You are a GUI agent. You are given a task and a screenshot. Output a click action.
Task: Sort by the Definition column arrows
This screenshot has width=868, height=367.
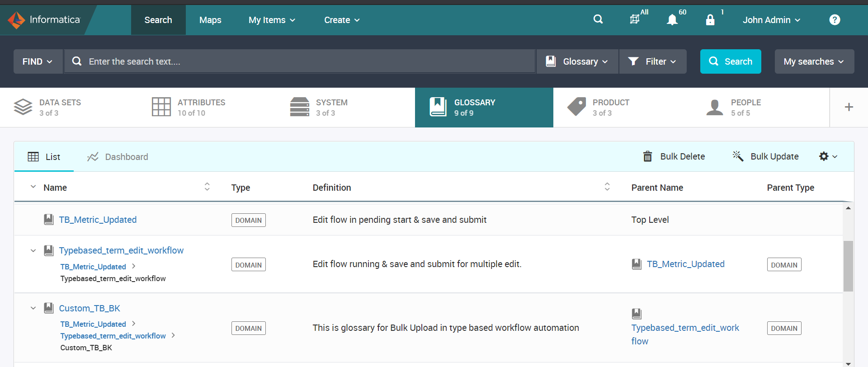[x=607, y=187]
